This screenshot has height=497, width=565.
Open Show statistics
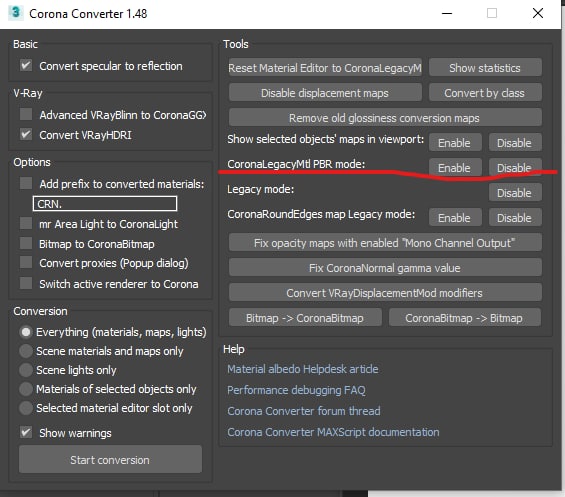point(485,67)
